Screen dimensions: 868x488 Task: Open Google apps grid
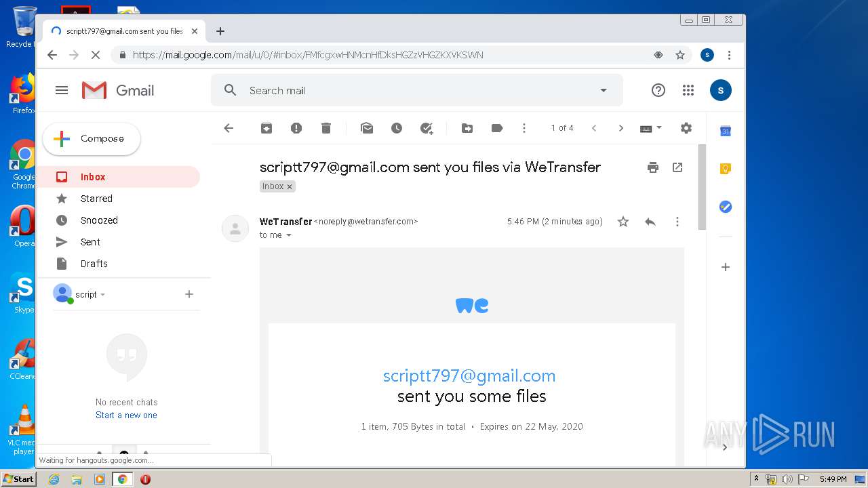click(688, 90)
